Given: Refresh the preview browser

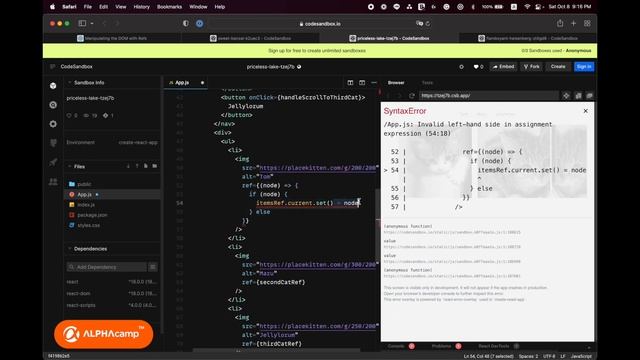Looking at the screenshot, I should (411, 96).
